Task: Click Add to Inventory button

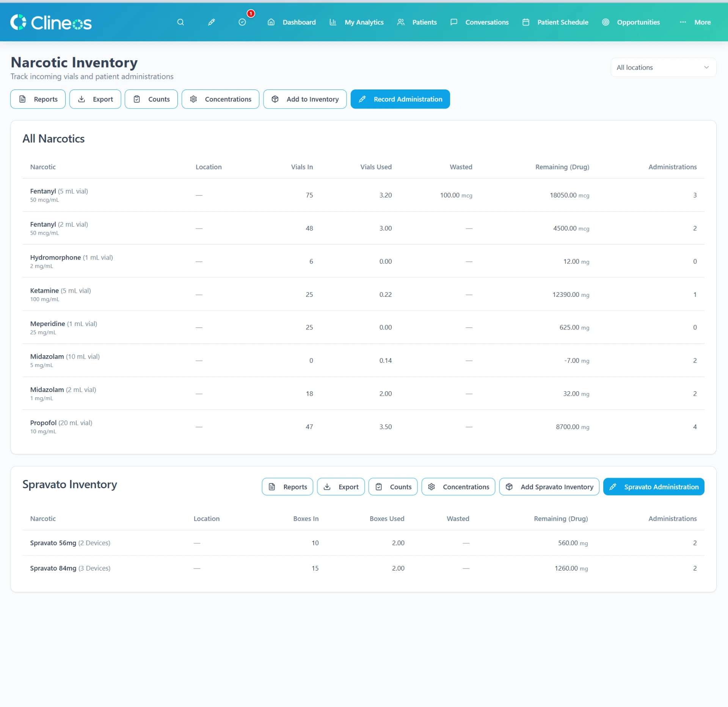Action: click(x=305, y=99)
